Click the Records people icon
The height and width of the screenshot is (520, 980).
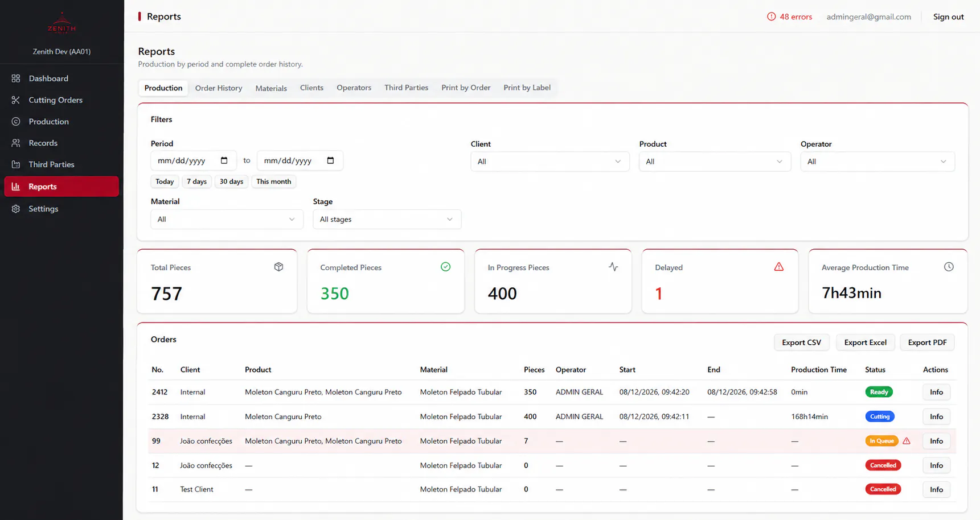(x=16, y=143)
